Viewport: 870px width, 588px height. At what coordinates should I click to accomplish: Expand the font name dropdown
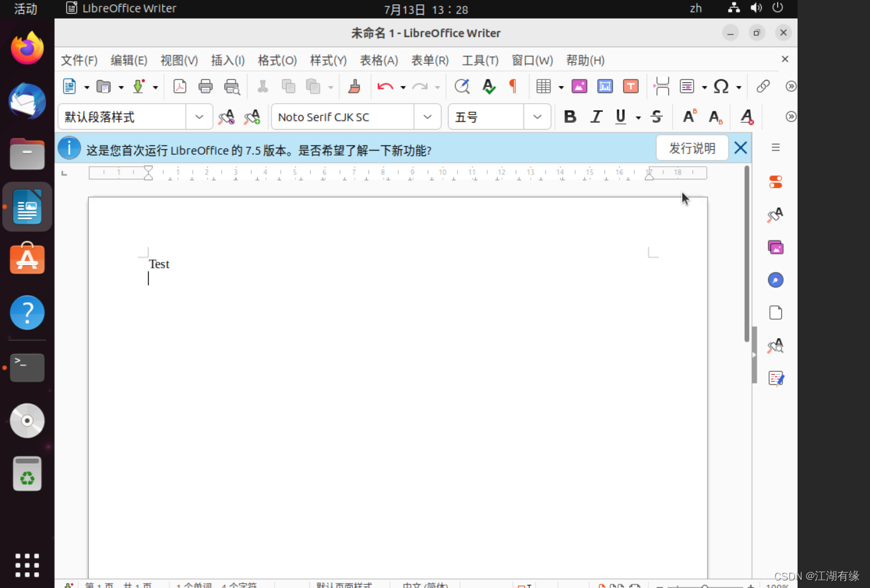coord(427,117)
